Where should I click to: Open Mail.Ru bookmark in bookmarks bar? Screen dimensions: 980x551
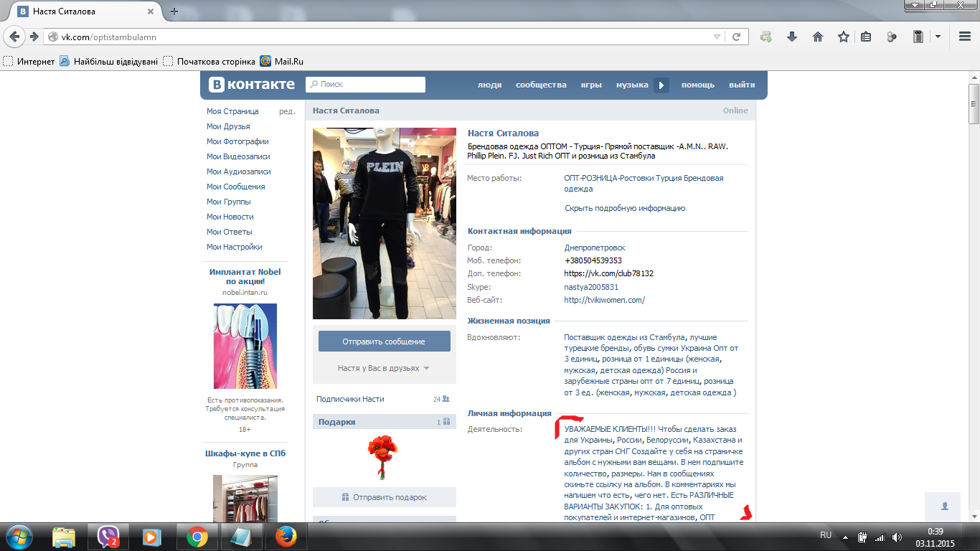[281, 61]
